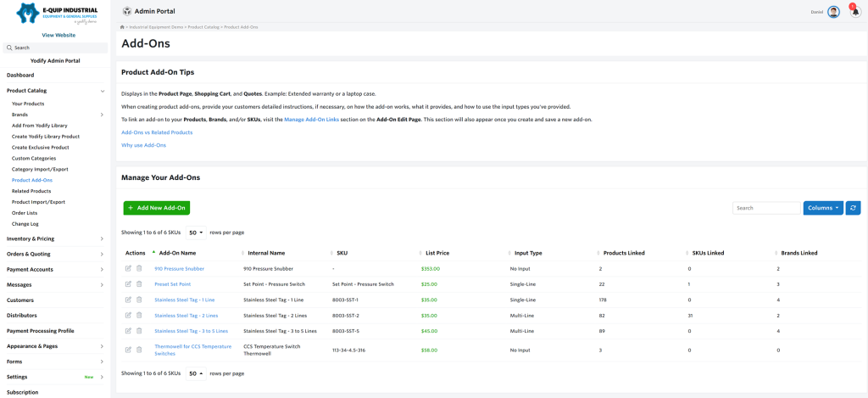Go to the Dashboard menu item

point(20,76)
